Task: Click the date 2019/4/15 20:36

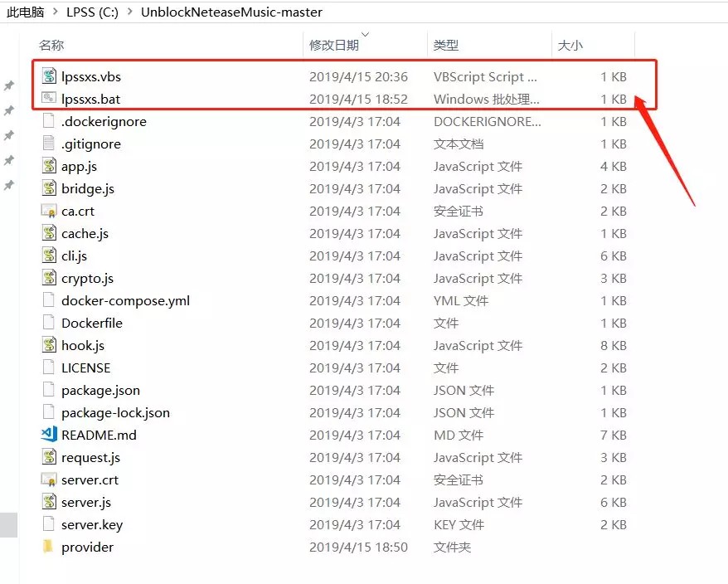Action: point(358,76)
